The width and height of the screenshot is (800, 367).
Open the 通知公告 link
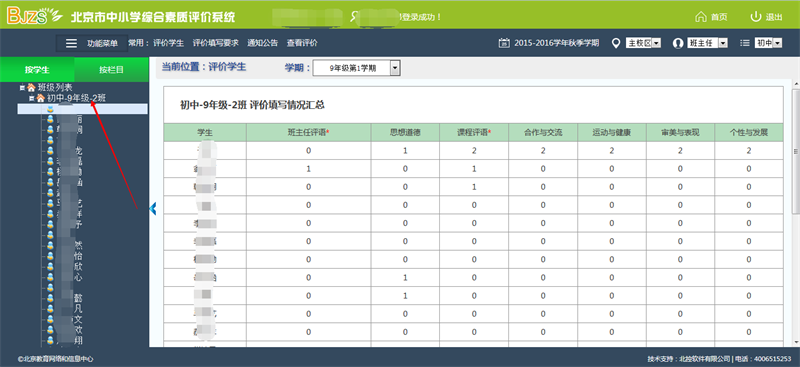[x=262, y=43]
